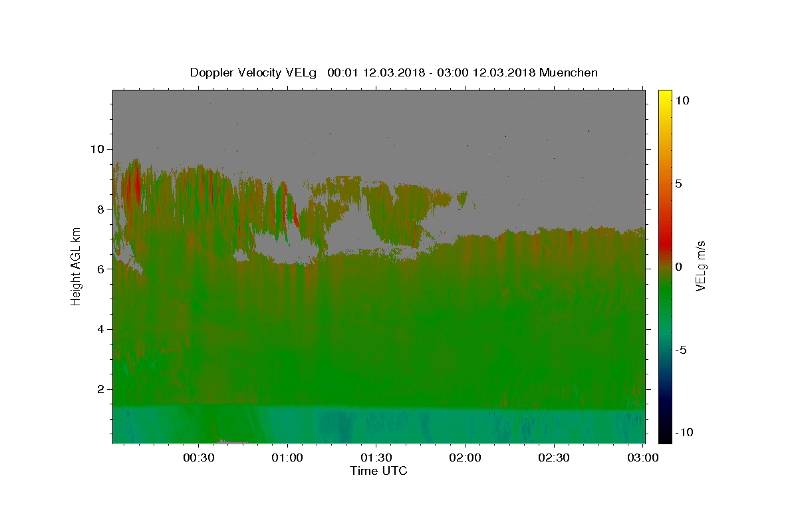Select the 'Muenchen' station name in title
798x532 pixels.
[x=569, y=72]
